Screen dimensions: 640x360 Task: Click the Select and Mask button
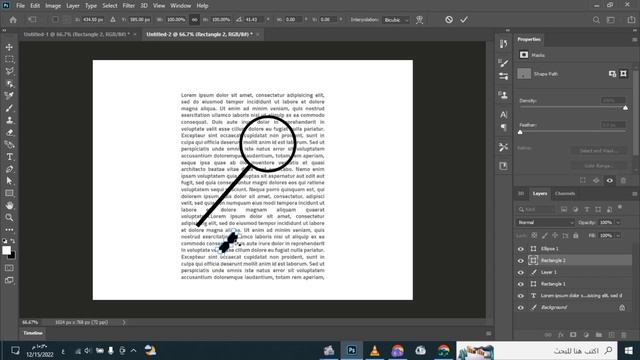(598, 151)
